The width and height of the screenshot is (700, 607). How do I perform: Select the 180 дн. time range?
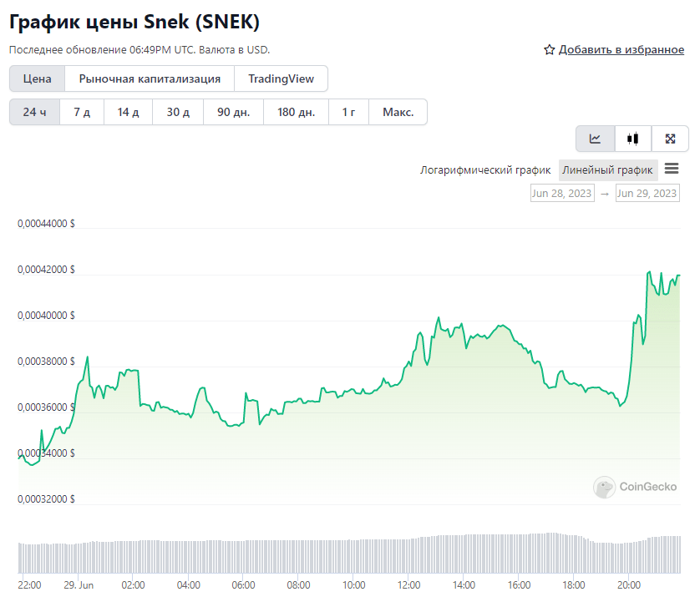pyautogui.click(x=296, y=112)
